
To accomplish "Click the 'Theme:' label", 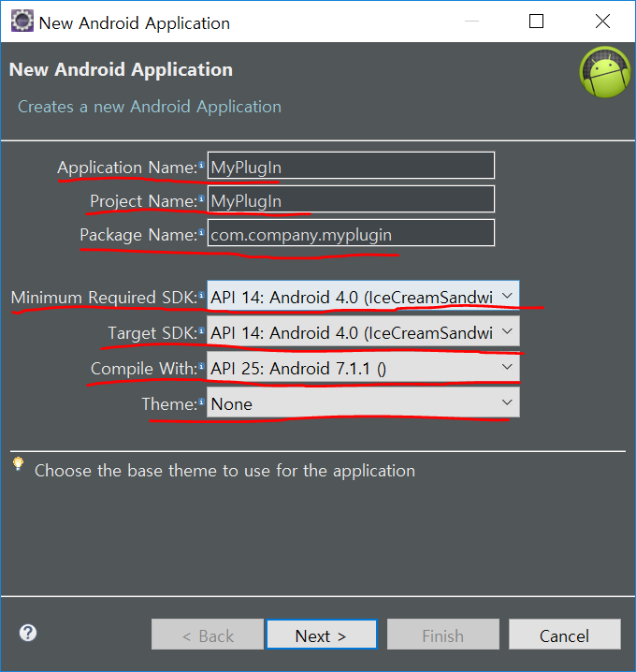I will coord(169,404).
